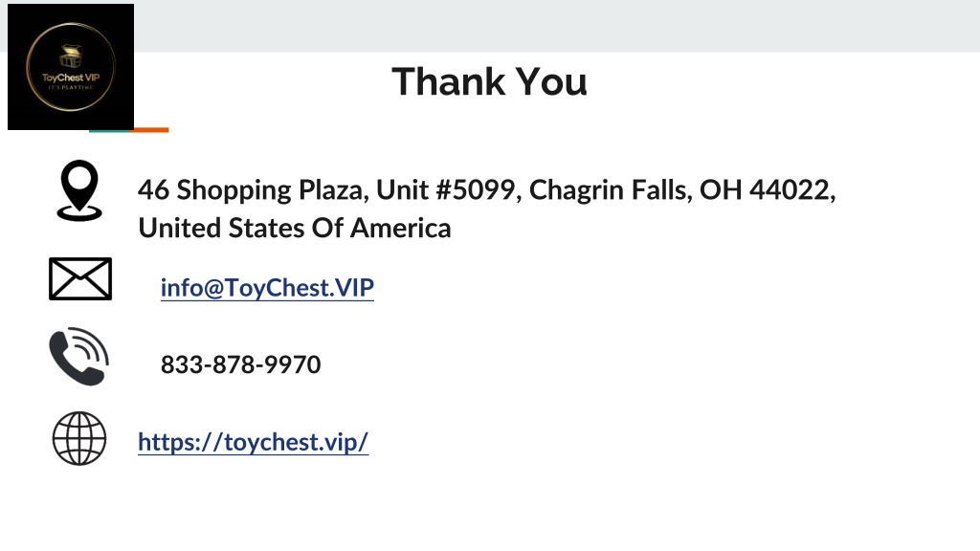980x551 pixels.
Task: Click the United States Of America text
Action: point(295,228)
